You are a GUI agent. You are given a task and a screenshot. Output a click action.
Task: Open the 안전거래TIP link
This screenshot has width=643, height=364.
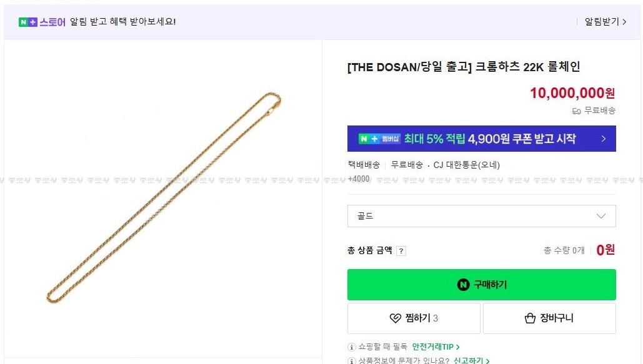click(x=436, y=347)
